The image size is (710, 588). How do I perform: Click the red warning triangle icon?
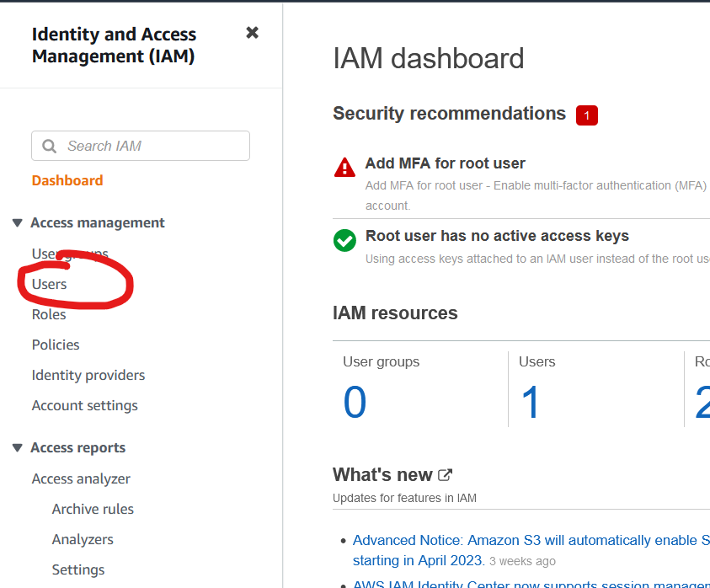coord(344,167)
